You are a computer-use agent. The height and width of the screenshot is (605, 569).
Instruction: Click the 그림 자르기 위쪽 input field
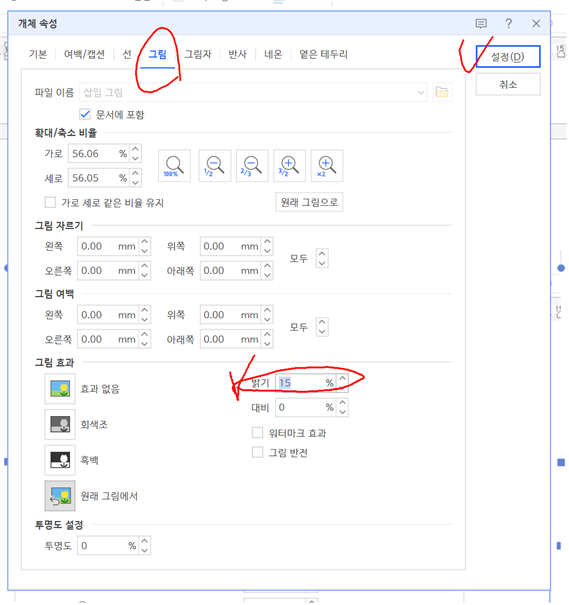tap(231, 246)
